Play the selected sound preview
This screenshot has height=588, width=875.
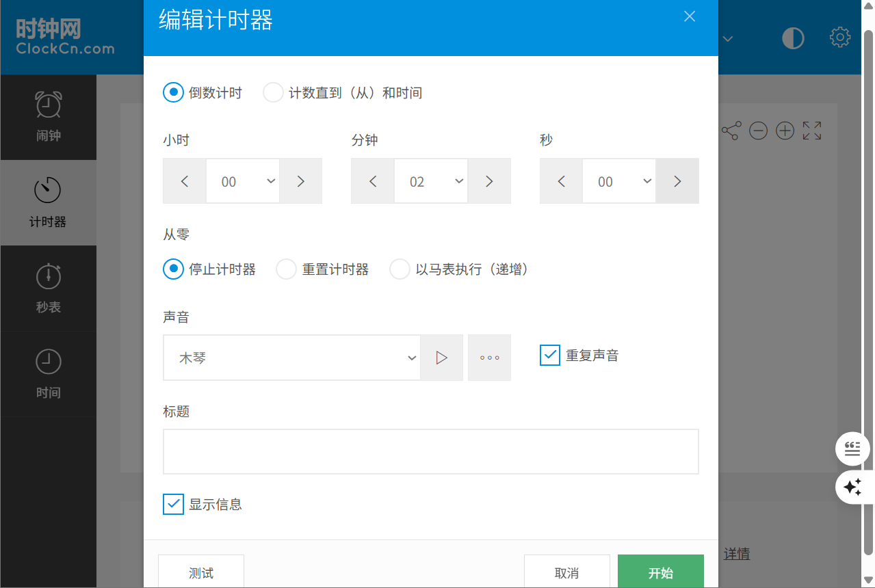pos(441,358)
